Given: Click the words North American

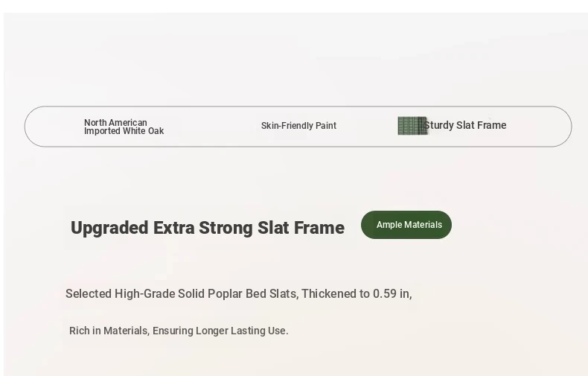Looking at the screenshot, I should click(x=115, y=123).
